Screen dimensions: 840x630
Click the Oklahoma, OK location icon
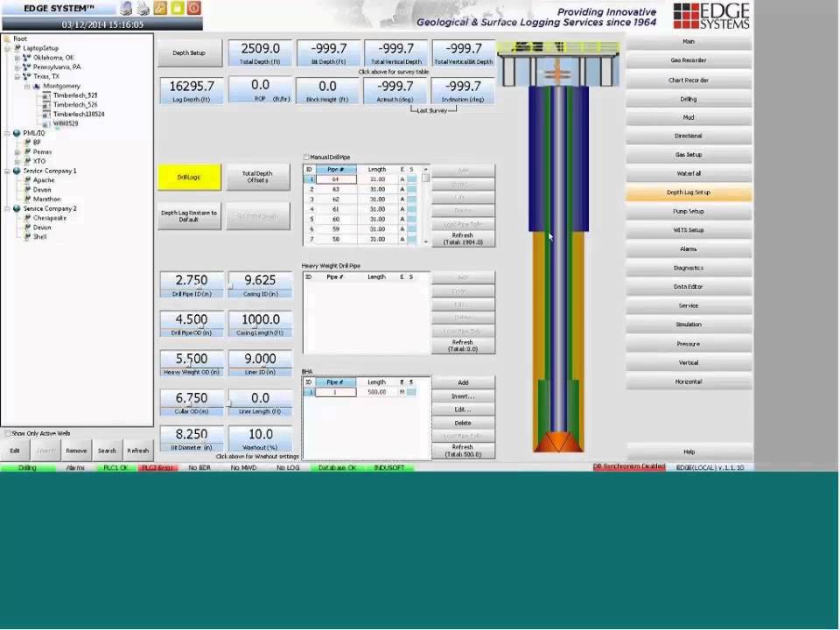tap(27, 58)
